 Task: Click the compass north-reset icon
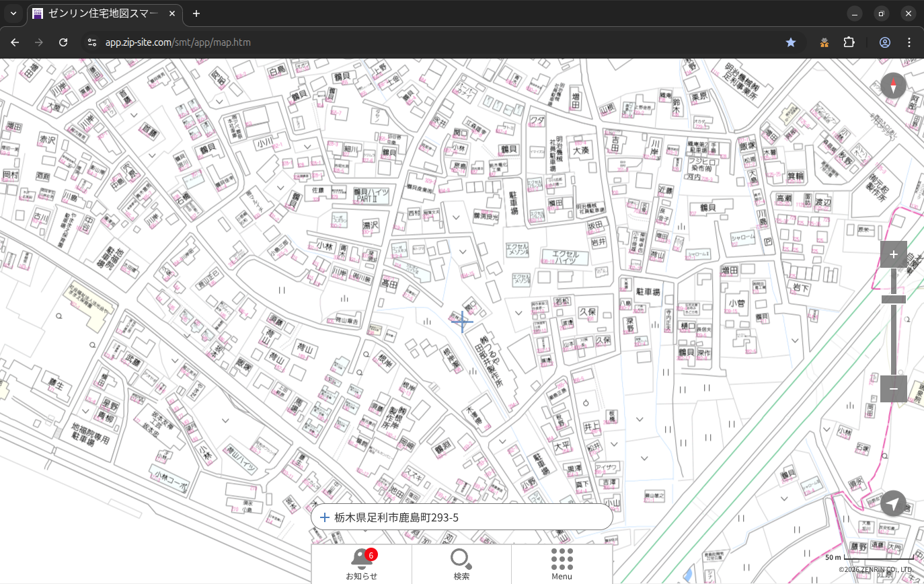coord(893,85)
